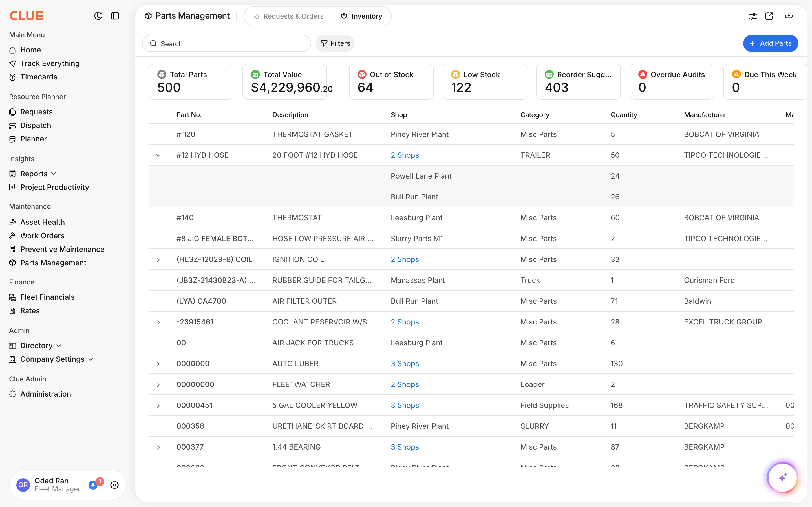Open Parts Management in a new window
This screenshot has width=812, height=507.
(769, 16)
